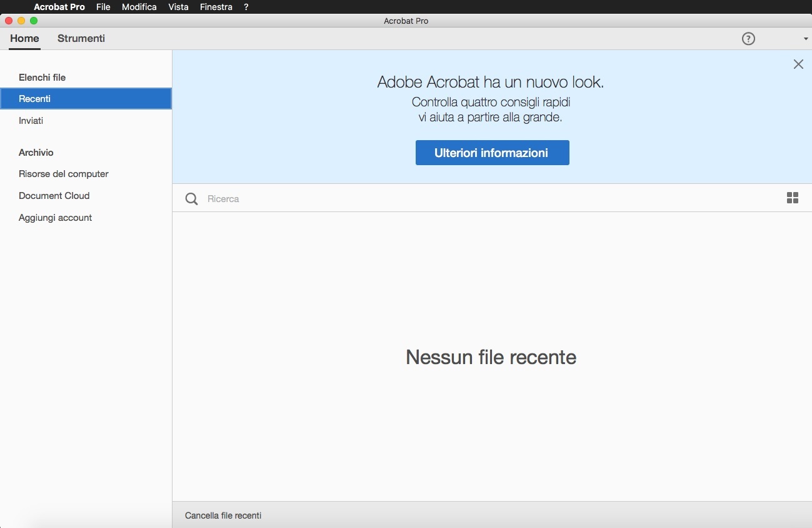The image size is (812, 528).
Task: Close the new look banner
Action: 798,64
